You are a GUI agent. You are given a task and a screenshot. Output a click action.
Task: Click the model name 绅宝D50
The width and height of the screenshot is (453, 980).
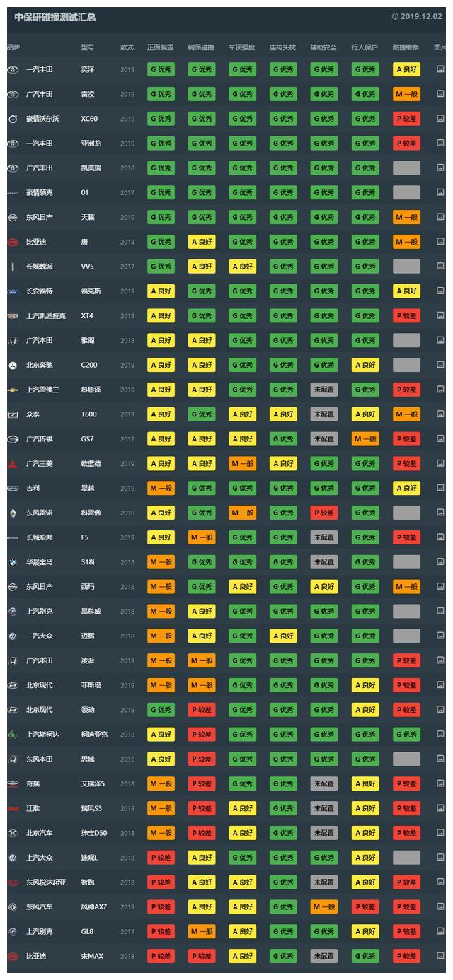(x=94, y=833)
